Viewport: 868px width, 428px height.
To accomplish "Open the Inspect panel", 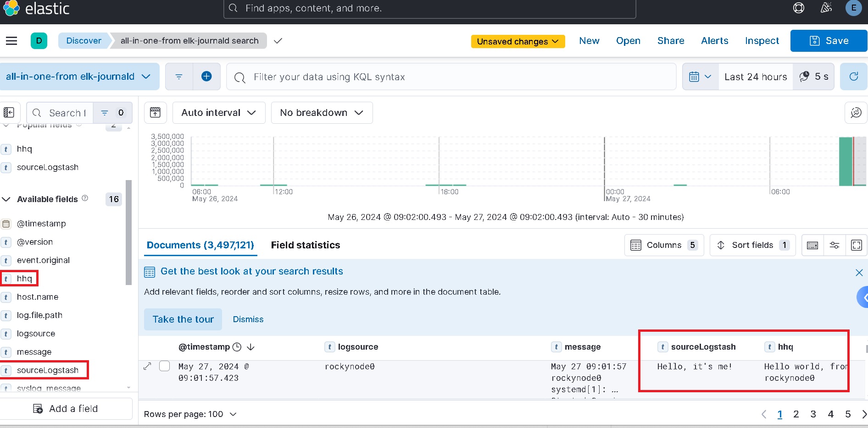I will [762, 41].
